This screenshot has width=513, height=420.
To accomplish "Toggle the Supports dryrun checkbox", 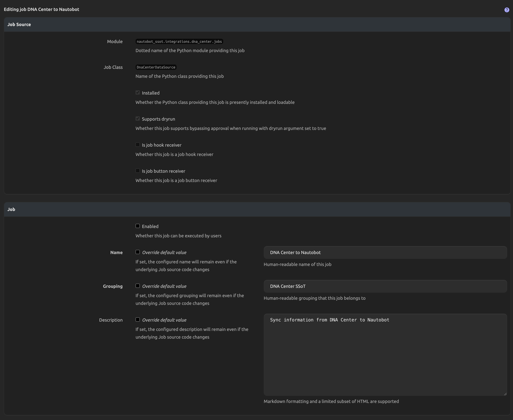I will tap(138, 119).
